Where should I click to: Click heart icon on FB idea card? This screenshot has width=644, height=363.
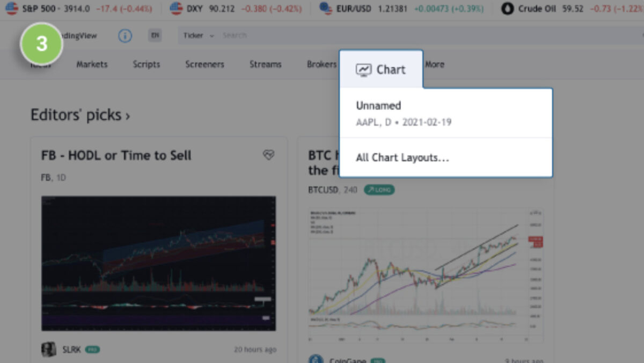point(268,155)
